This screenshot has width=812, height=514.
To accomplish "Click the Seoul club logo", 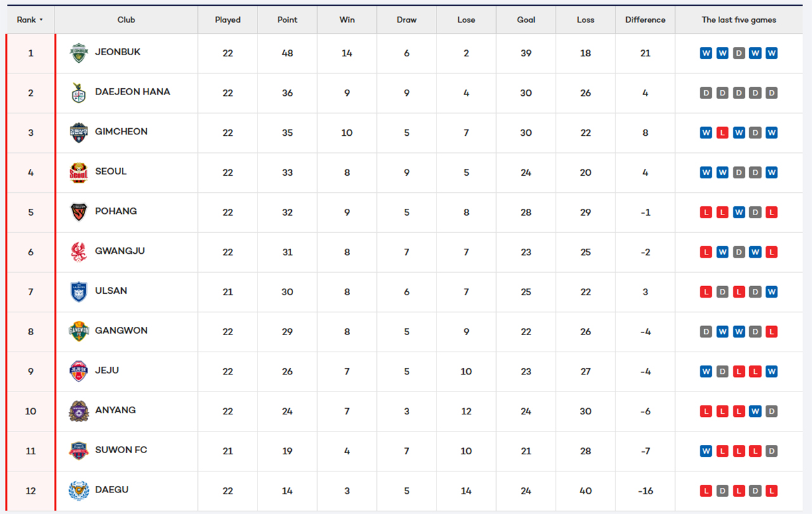I will coord(79,173).
